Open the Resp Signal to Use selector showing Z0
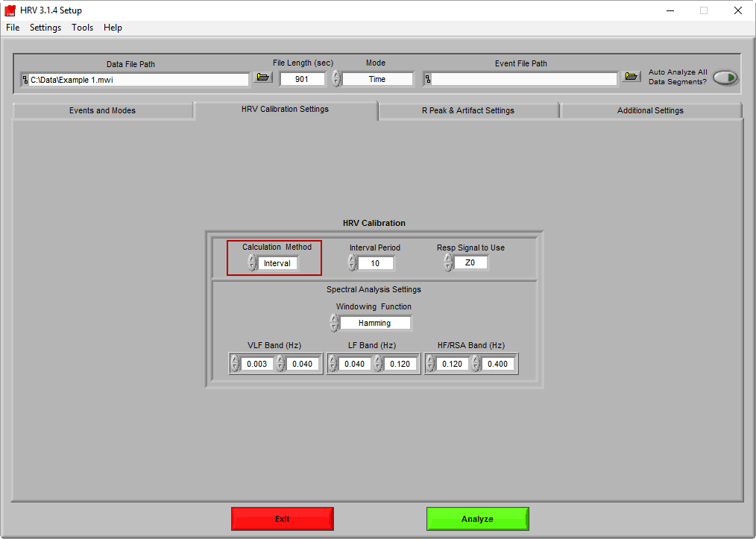Viewport: 756px width, 539px height. [470, 262]
